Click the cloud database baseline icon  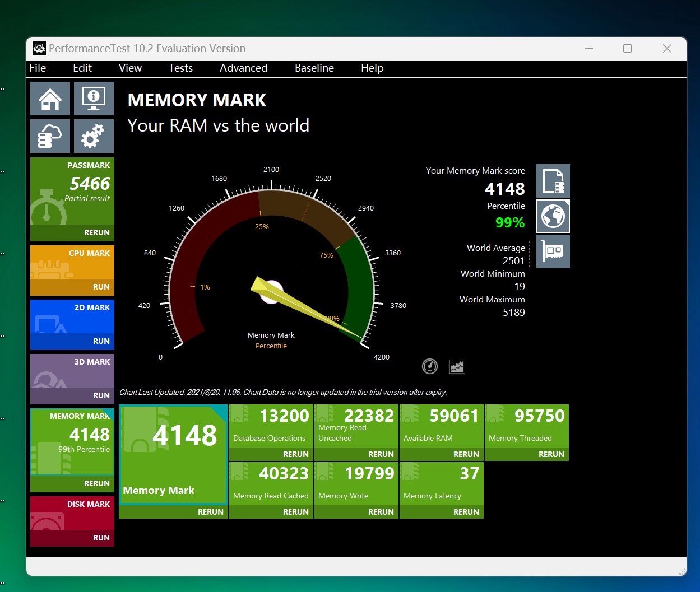coord(50,136)
